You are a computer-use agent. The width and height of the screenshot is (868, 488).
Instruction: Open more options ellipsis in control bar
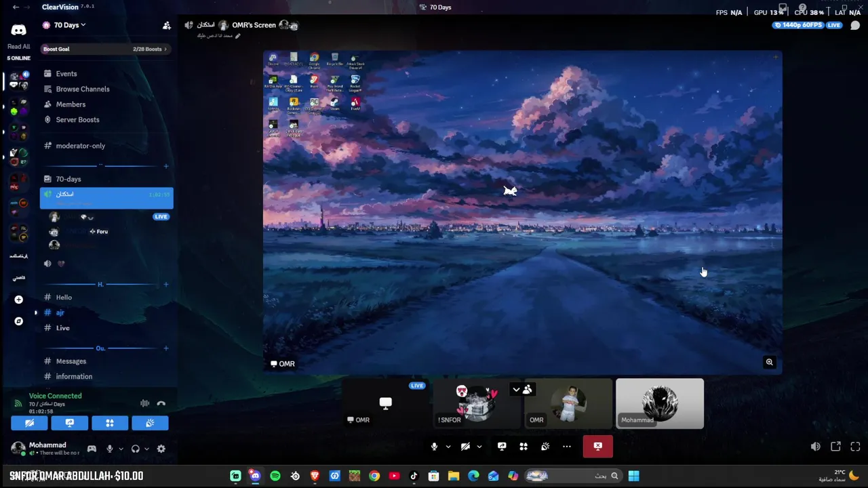(567, 447)
